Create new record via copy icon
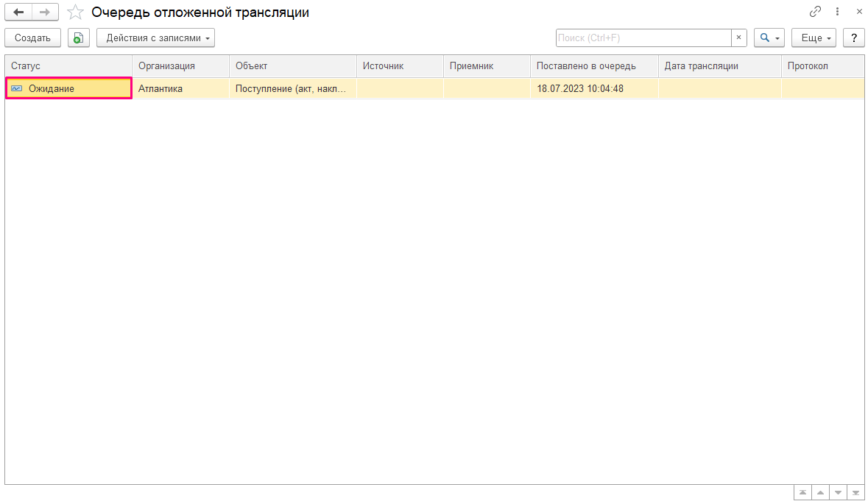Image resolution: width=868 pixels, height=504 pixels. click(78, 38)
